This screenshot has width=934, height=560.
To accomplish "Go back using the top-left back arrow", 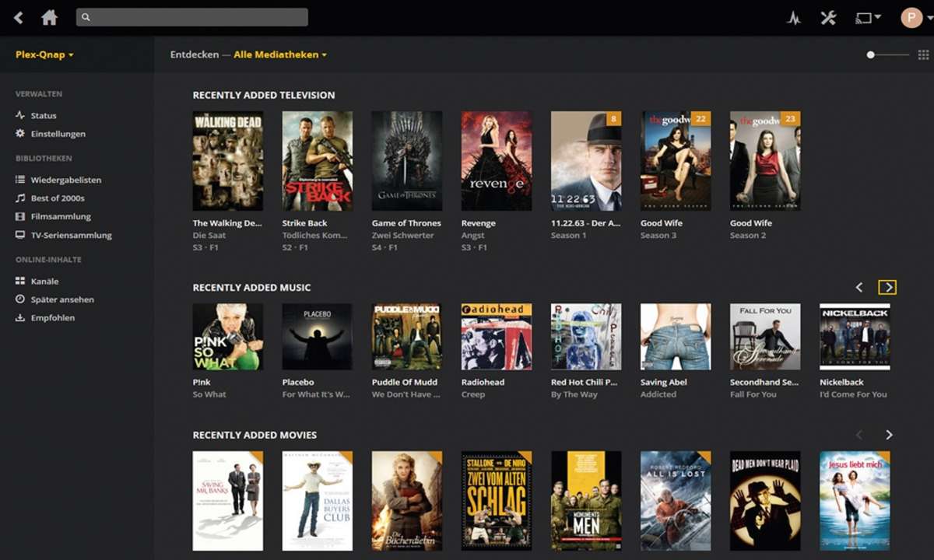I will (19, 17).
